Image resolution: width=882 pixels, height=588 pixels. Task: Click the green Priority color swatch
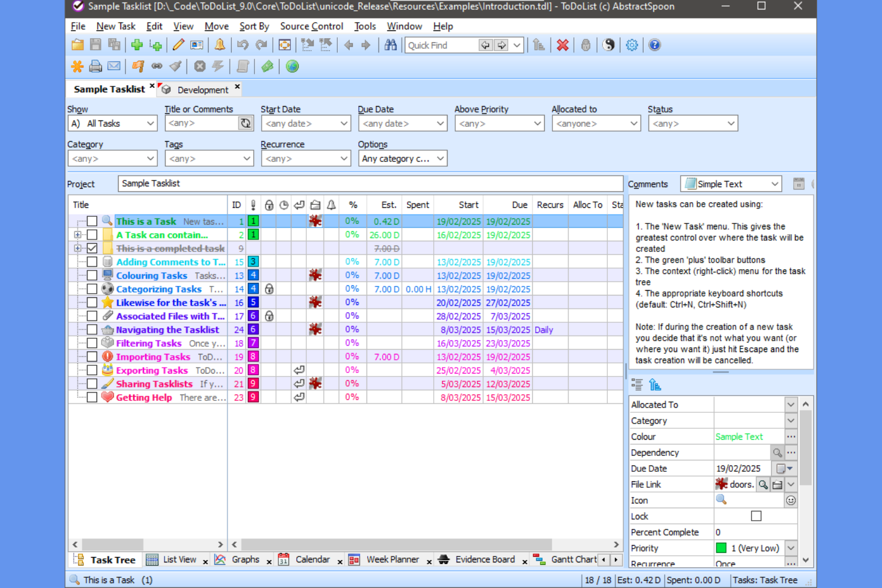pos(720,547)
